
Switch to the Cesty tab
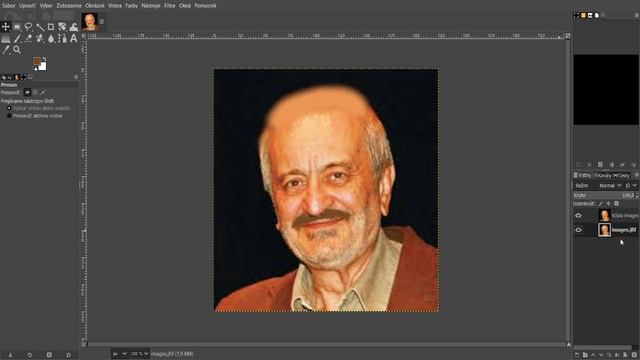coord(621,176)
